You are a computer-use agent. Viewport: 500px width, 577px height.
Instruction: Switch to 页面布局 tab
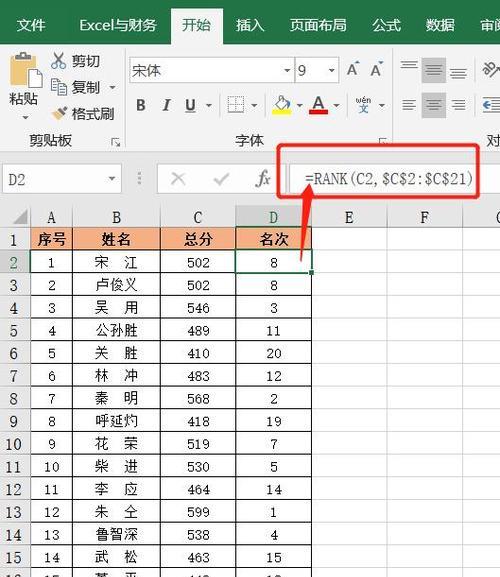coord(318,25)
